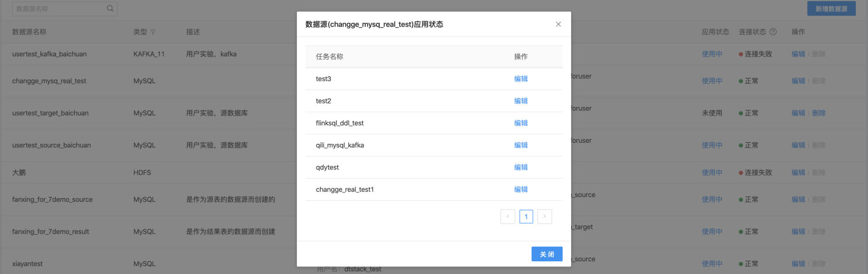Edit the flinksql_ddl_test task
The height and width of the screenshot is (274, 868).
click(x=521, y=123)
